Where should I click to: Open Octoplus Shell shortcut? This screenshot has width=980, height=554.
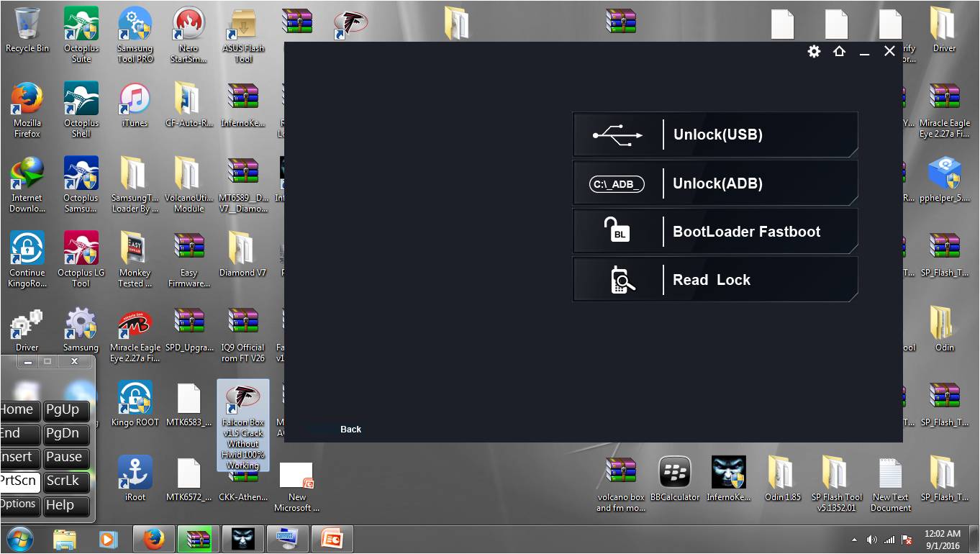(x=81, y=110)
